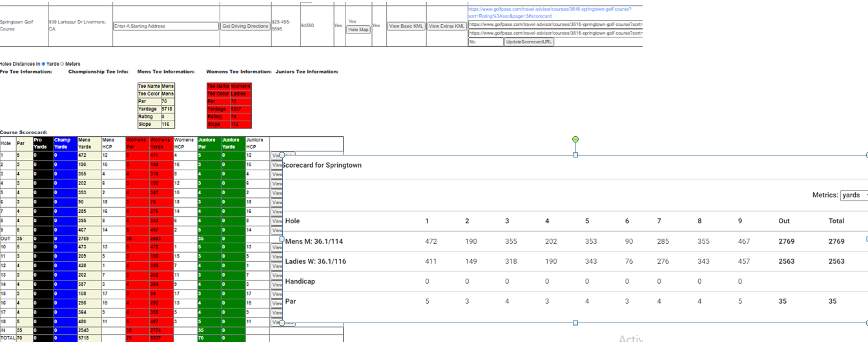Click the Hole Map button
This screenshot has height=349, width=868.
pyautogui.click(x=358, y=30)
